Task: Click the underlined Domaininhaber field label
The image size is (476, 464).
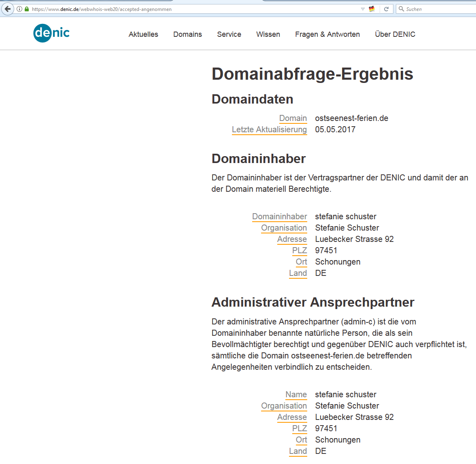Action: [x=280, y=217]
